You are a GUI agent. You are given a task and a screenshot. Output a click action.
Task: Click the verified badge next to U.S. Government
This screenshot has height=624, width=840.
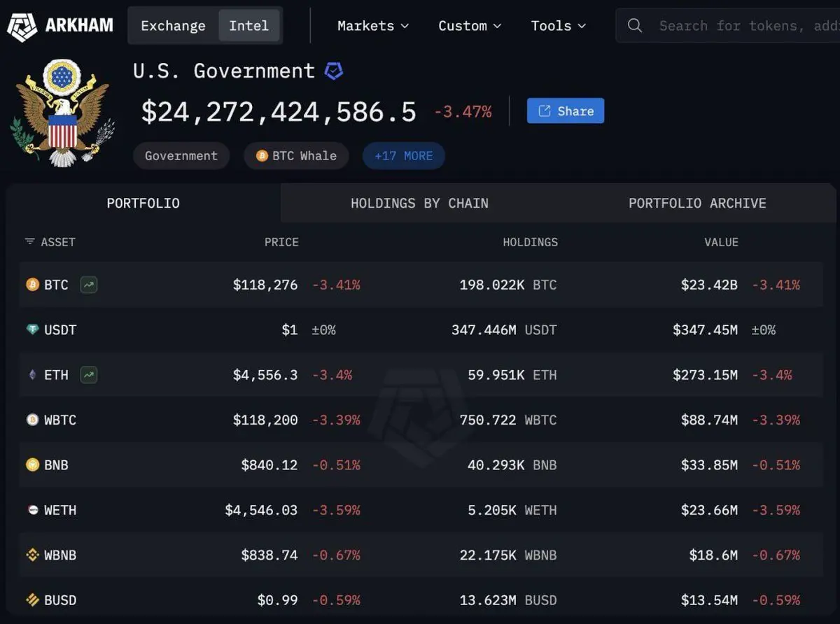tap(334, 71)
